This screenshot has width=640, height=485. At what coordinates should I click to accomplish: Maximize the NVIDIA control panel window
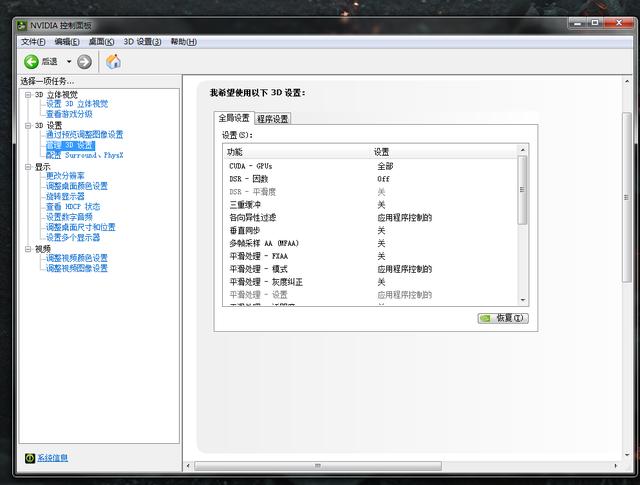pyautogui.click(x=595, y=23)
